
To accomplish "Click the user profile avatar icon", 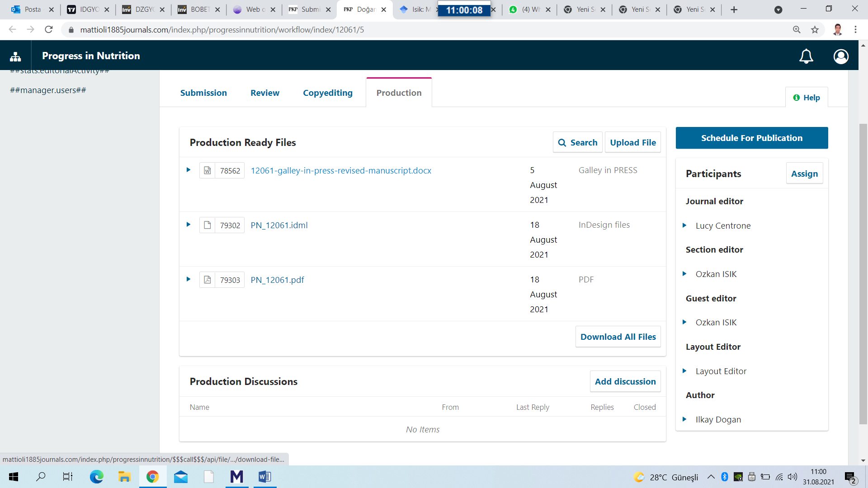I will click(841, 56).
